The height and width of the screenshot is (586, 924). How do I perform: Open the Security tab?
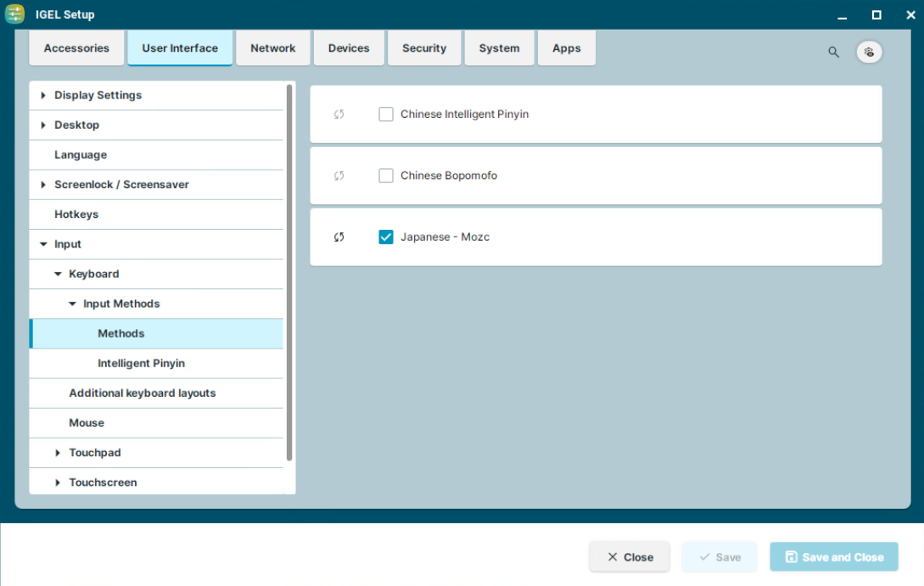coord(424,47)
